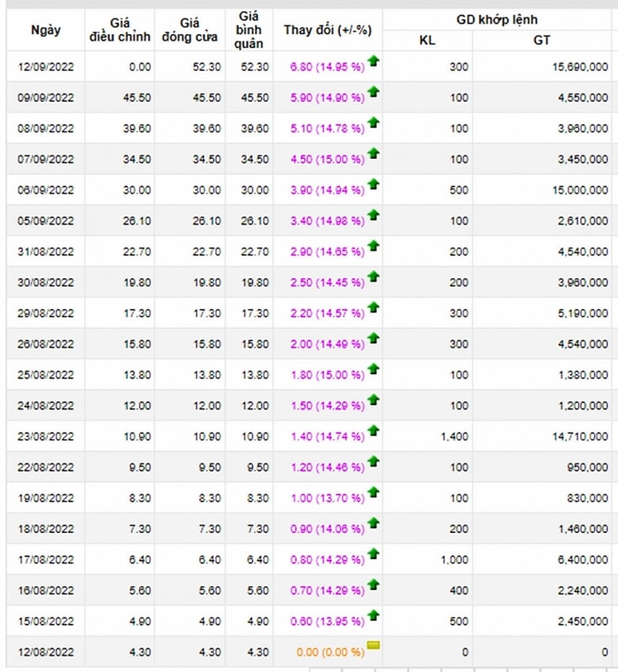Select the date cell 12/09/2022
The width and height of the screenshot is (618, 672).
(46, 67)
